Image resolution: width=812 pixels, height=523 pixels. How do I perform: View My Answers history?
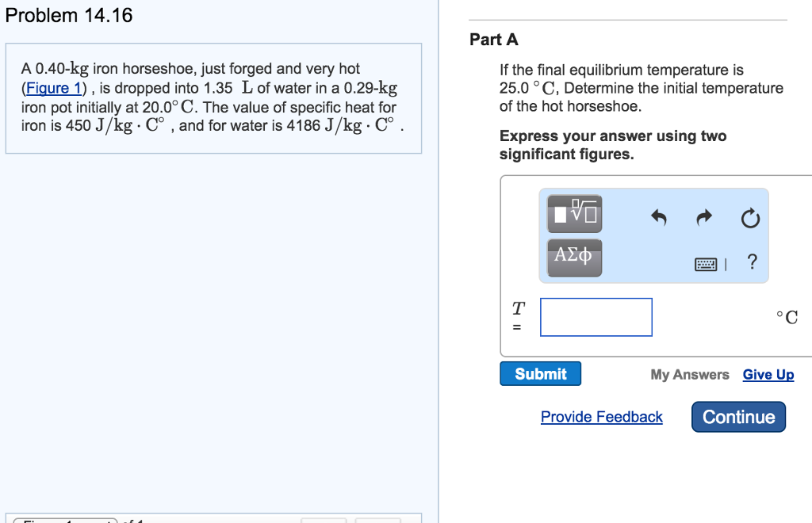coord(690,375)
